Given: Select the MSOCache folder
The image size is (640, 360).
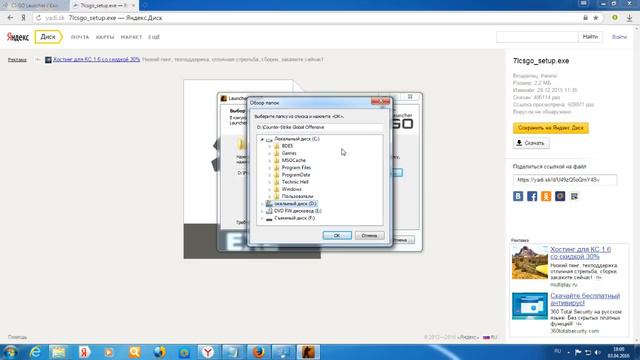Looking at the screenshot, I should [293, 160].
